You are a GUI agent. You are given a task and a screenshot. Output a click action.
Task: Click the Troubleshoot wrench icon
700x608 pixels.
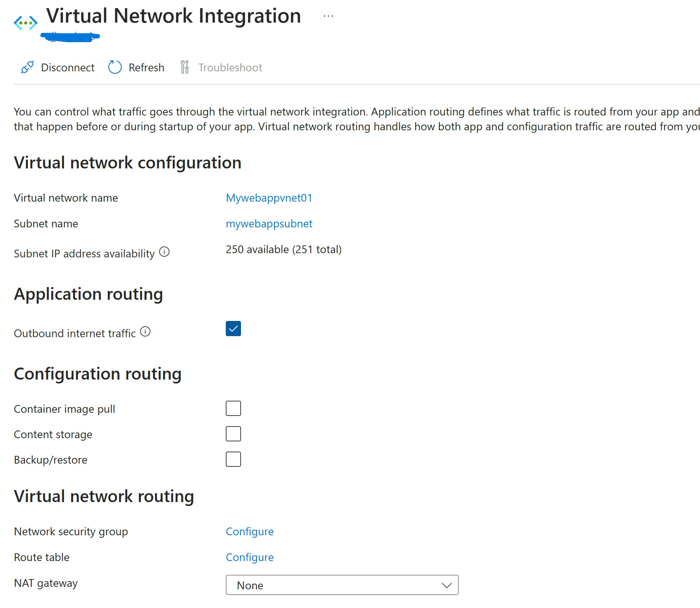(x=184, y=67)
